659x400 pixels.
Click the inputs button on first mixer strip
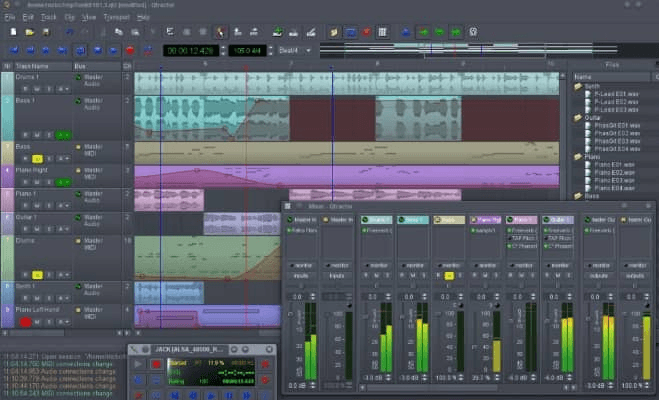301,276
